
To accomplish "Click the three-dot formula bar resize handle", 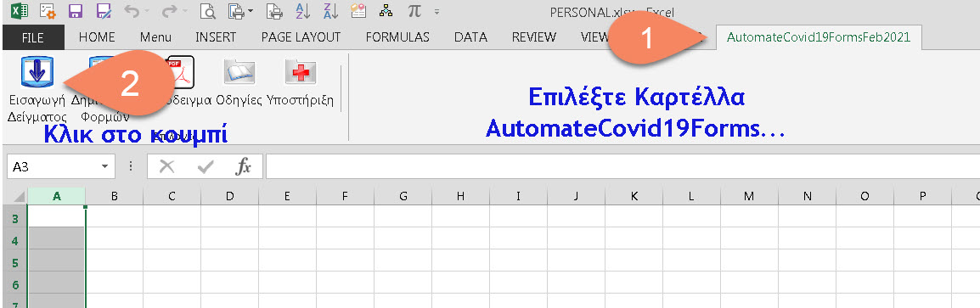I will point(132,167).
